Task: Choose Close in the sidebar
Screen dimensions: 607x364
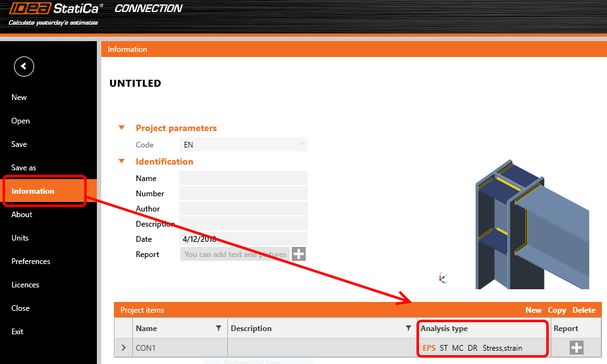Action: coord(20,308)
